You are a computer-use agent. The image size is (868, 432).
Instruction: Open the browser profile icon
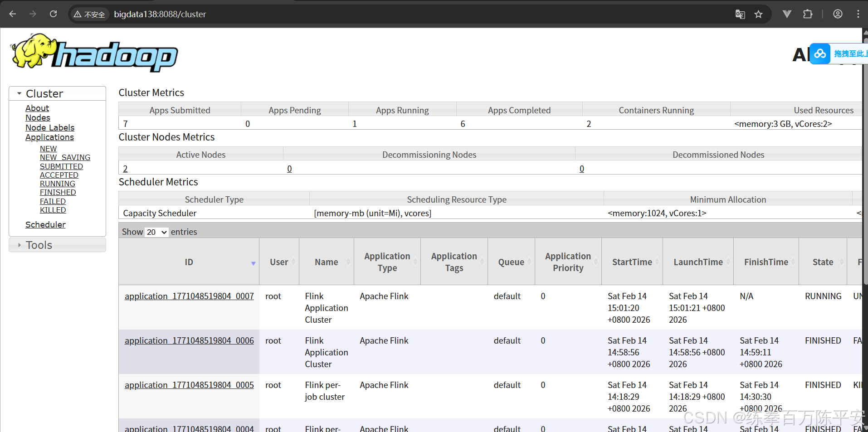[838, 14]
